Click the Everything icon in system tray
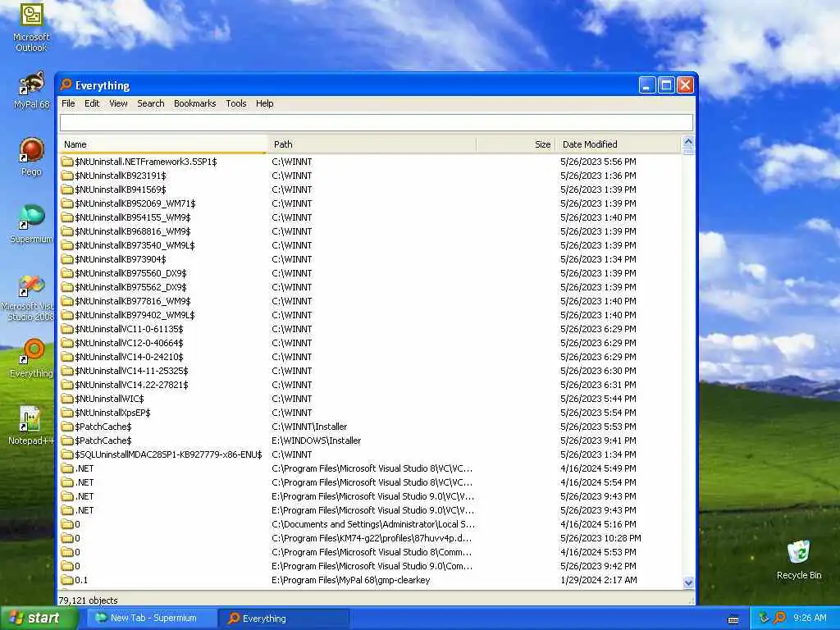The height and width of the screenshot is (630, 840). coord(780,618)
